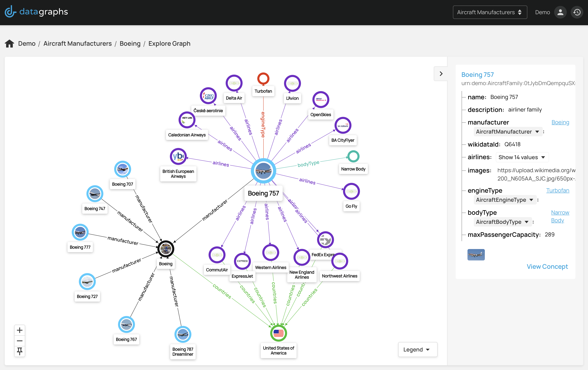Click the datagraphs logo
This screenshot has height=370, width=588.
tap(36, 12)
